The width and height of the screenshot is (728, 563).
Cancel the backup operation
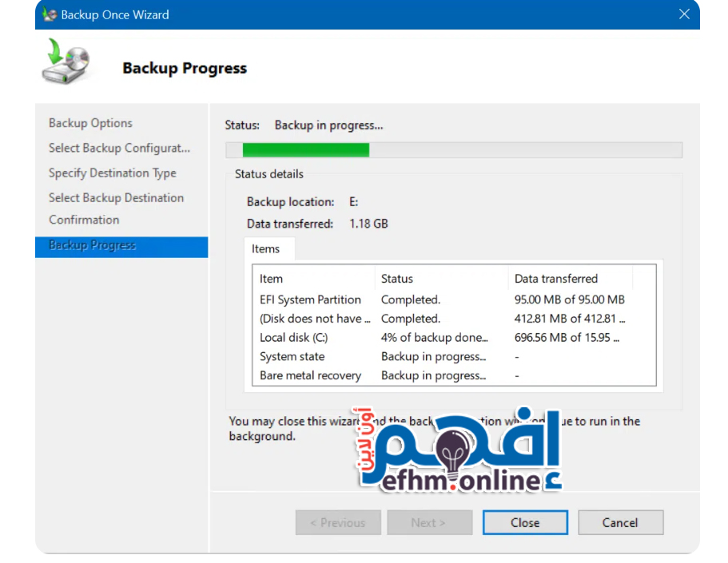[x=620, y=523]
